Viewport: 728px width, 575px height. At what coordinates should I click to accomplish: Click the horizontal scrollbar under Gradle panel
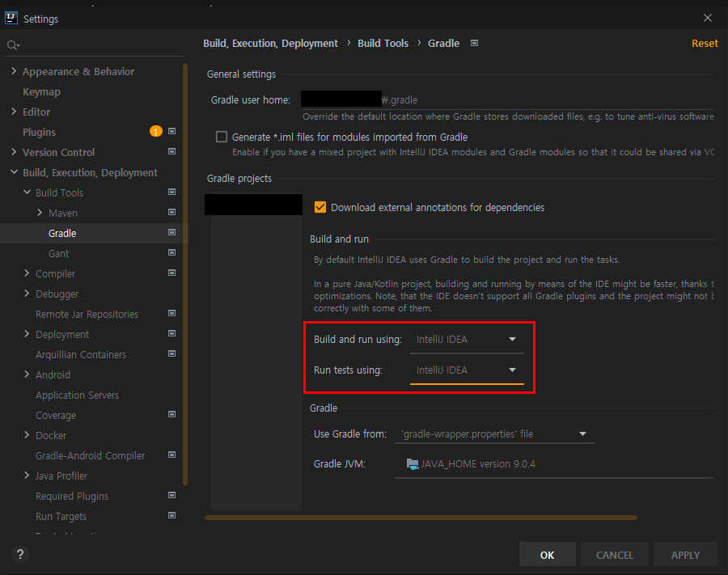click(x=421, y=517)
